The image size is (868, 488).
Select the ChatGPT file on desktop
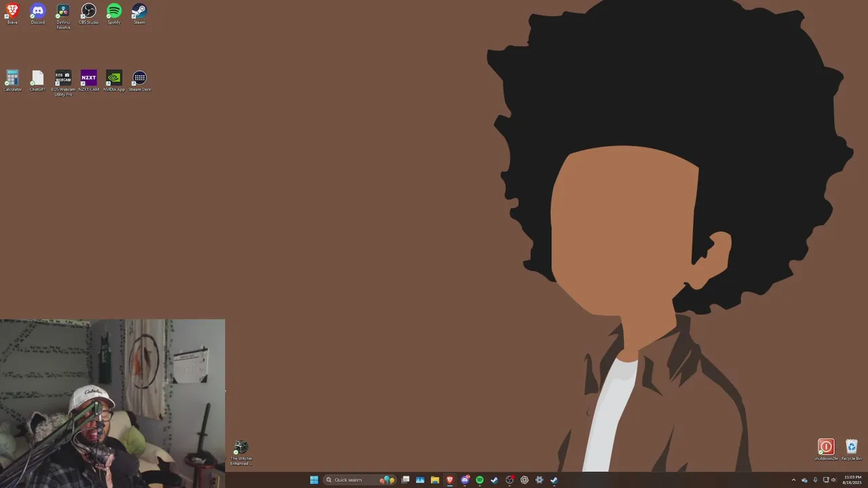(38, 81)
